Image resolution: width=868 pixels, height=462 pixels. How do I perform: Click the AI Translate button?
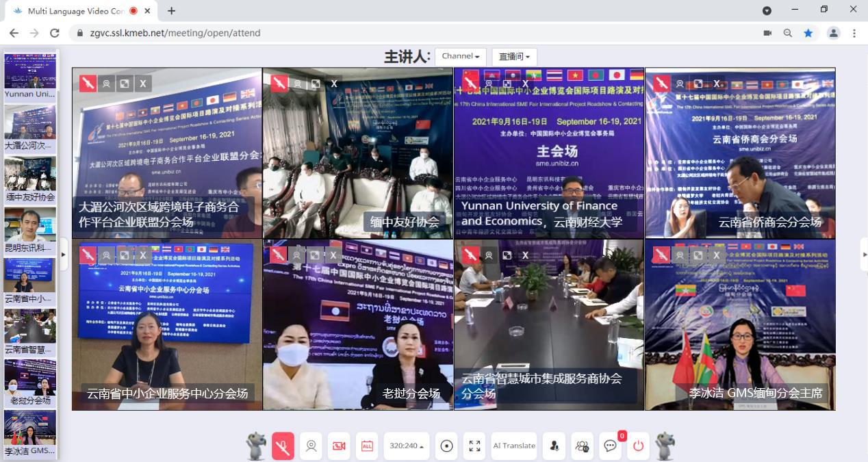[x=514, y=446]
